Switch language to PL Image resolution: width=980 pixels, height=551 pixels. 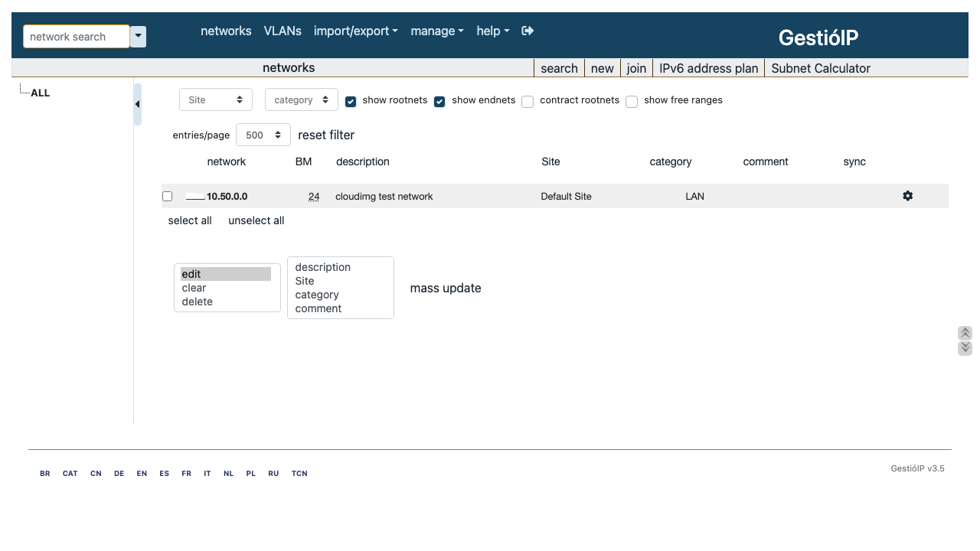(250, 474)
